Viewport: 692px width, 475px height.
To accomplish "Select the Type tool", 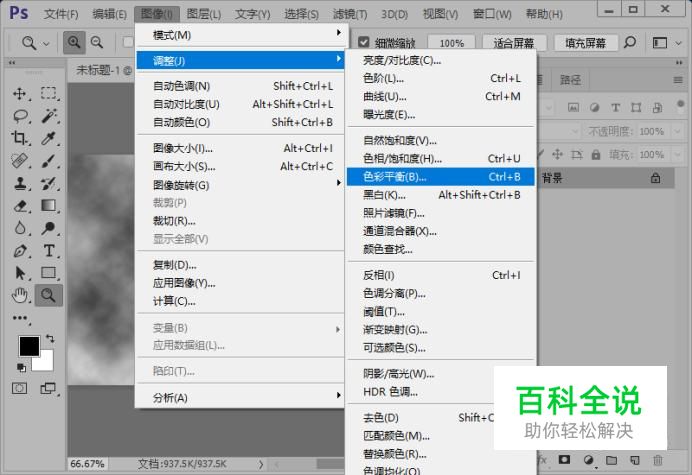I will click(49, 251).
